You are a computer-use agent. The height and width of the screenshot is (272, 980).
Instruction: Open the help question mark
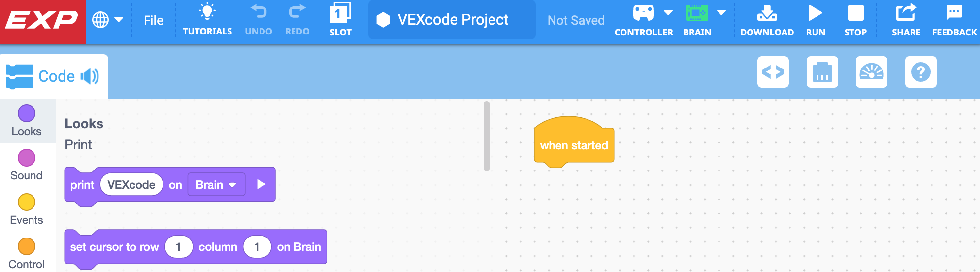(x=921, y=72)
